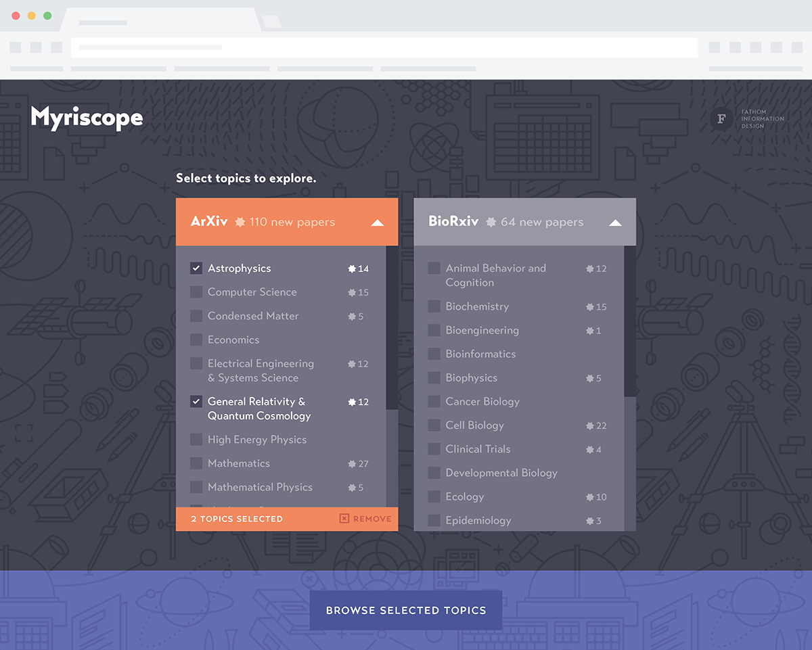Click the ArXiv list scrollbar thumb

coord(392,327)
